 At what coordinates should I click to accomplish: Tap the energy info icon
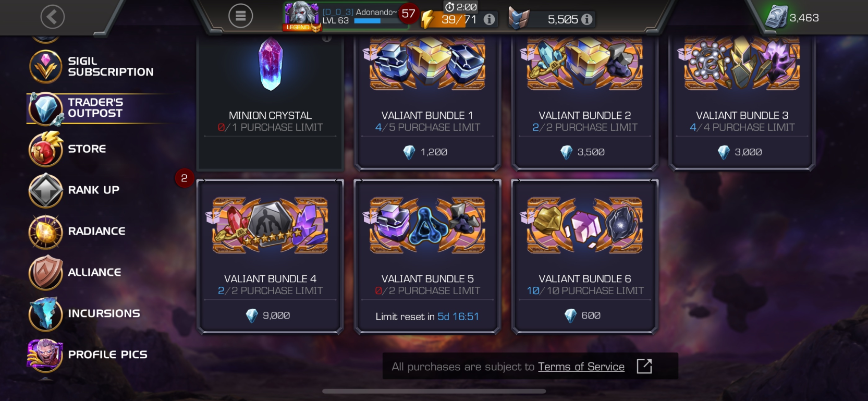[489, 19]
